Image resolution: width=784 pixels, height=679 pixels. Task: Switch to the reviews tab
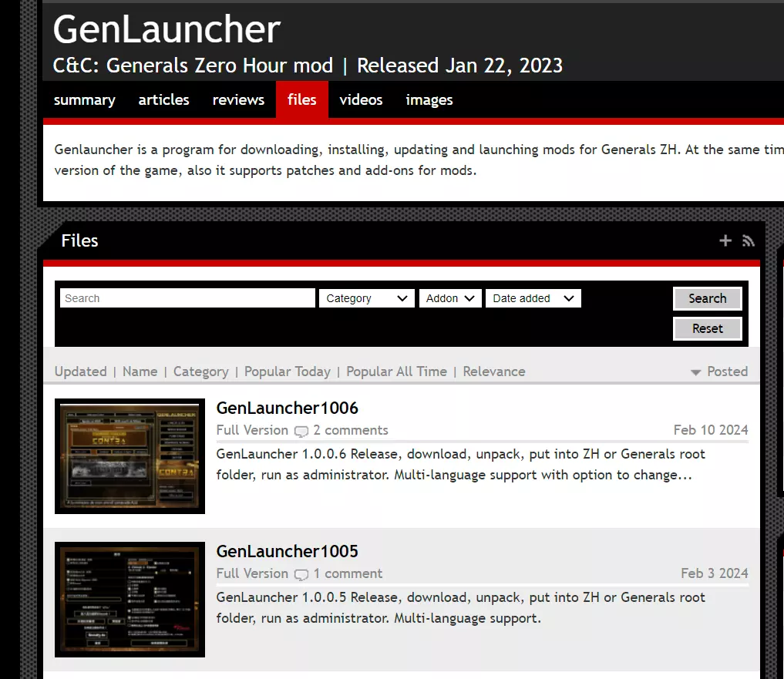[238, 100]
